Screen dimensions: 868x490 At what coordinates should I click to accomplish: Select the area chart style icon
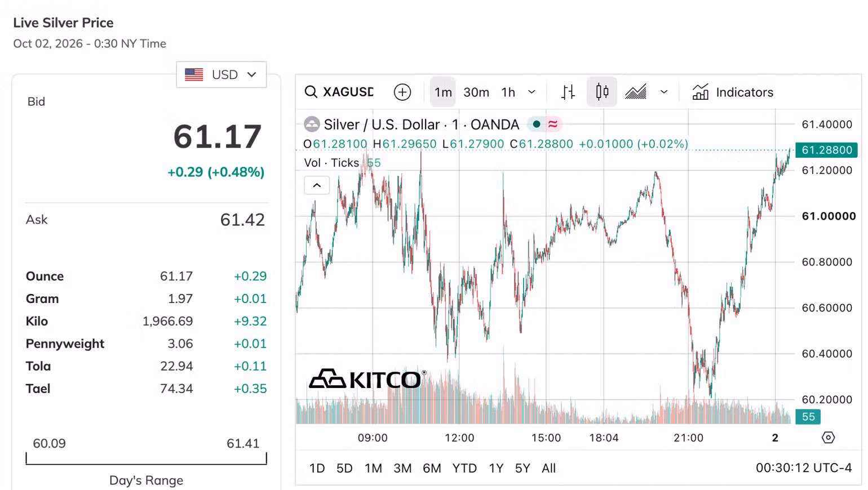636,92
